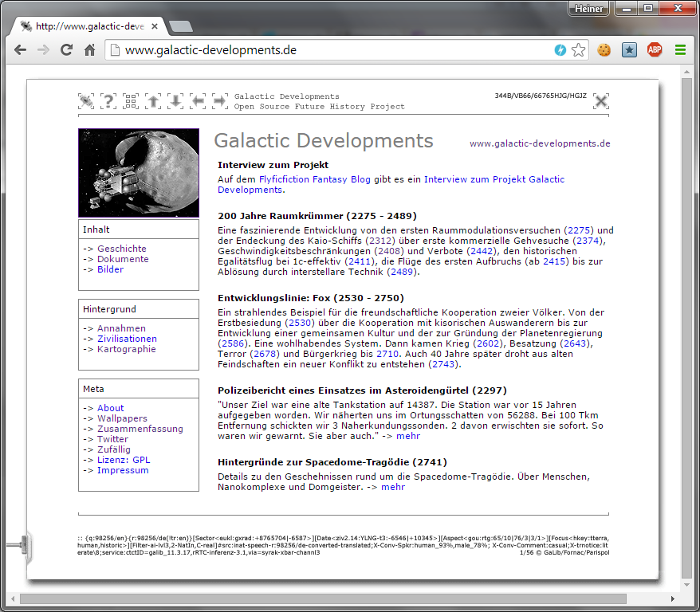Click mehr after the Polizeibericht excerpt

pos(408,436)
